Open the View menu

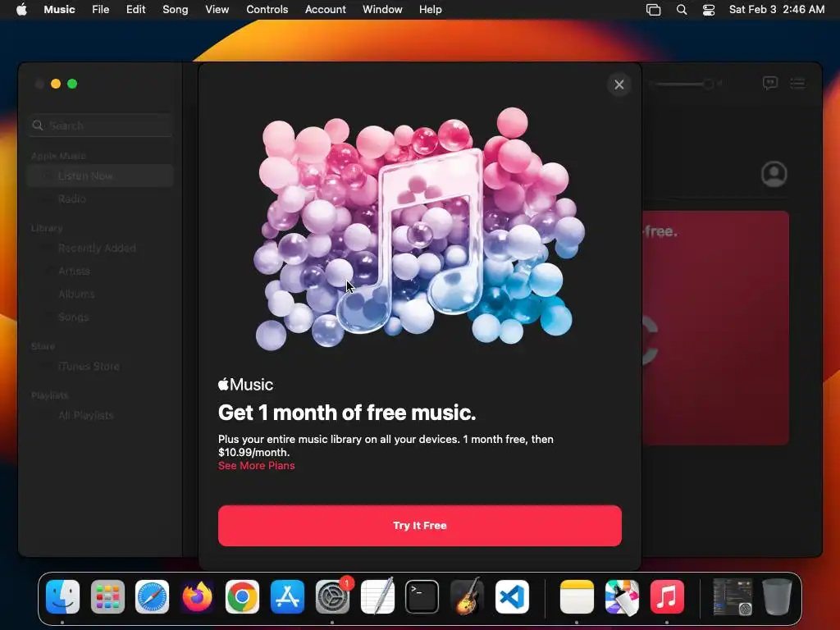pyautogui.click(x=217, y=10)
